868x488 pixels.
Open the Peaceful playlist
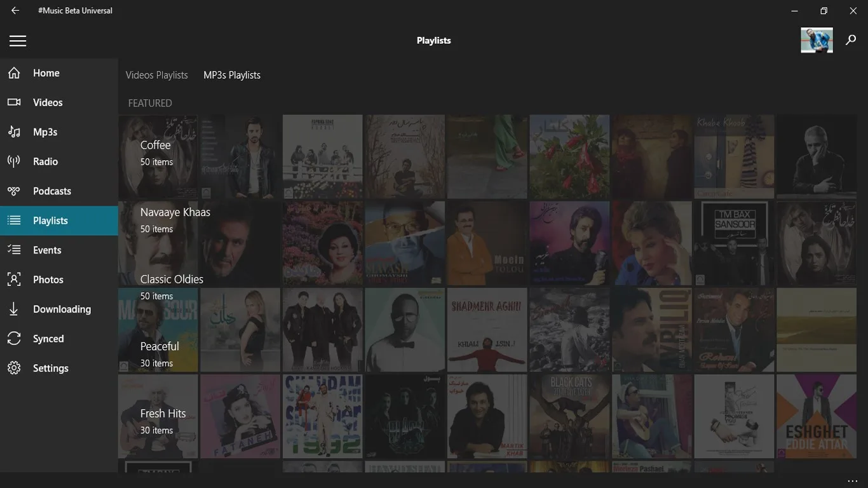click(159, 346)
